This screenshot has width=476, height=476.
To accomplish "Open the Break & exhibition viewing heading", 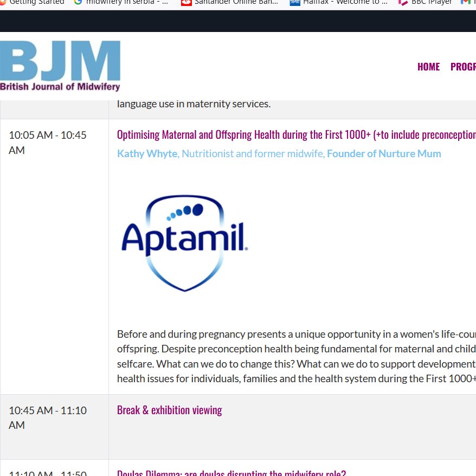I will (169, 410).
